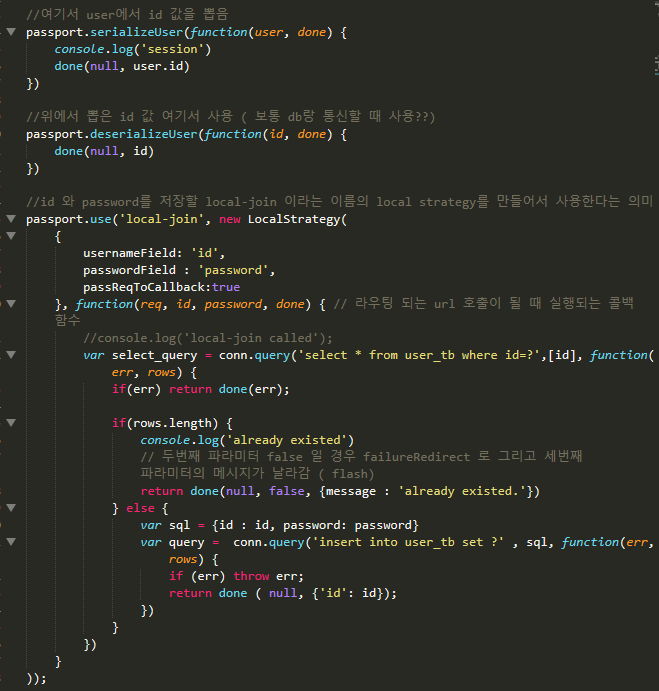Click the comment starting //여기서 user에서
Screen dimensions: 659x691
(127, 15)
